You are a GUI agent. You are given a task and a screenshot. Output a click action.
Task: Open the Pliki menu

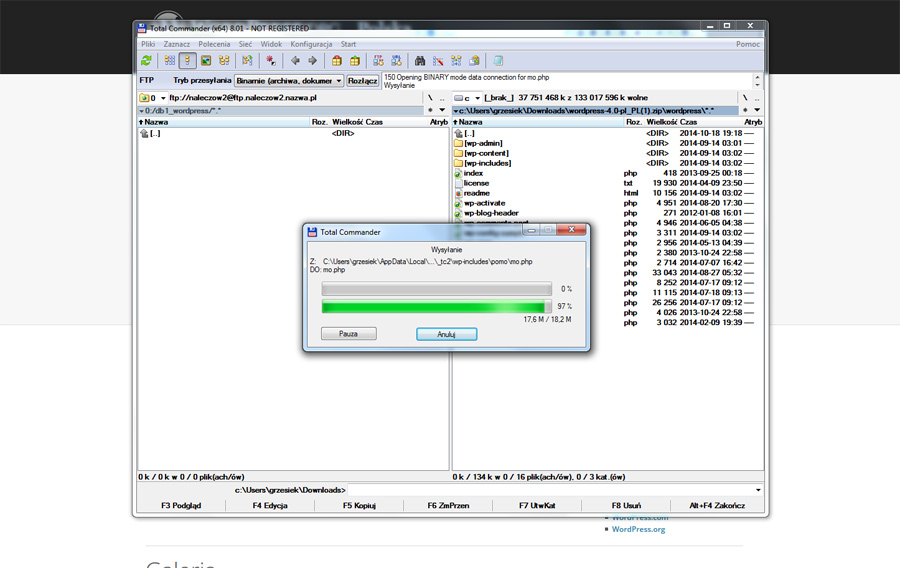tap(148, 44)
